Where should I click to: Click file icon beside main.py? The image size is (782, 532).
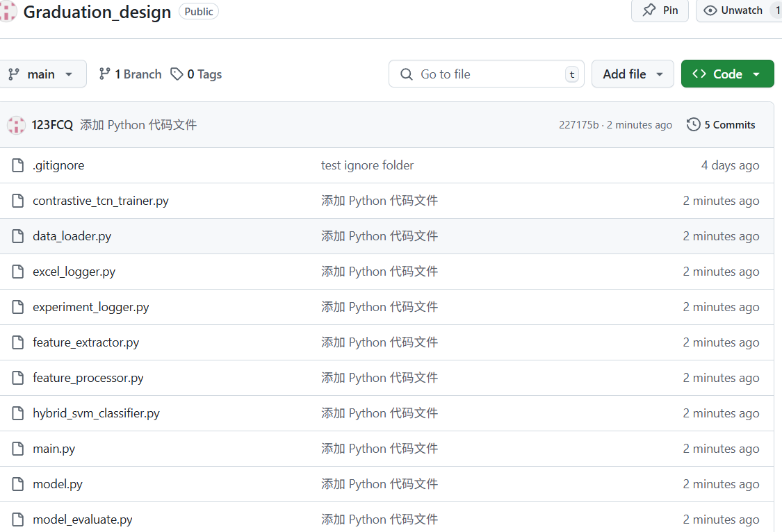[x=17, y=449]
